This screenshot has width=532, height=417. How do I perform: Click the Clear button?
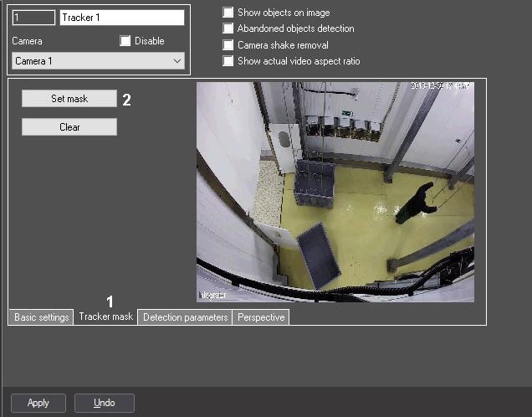point(69,127)
